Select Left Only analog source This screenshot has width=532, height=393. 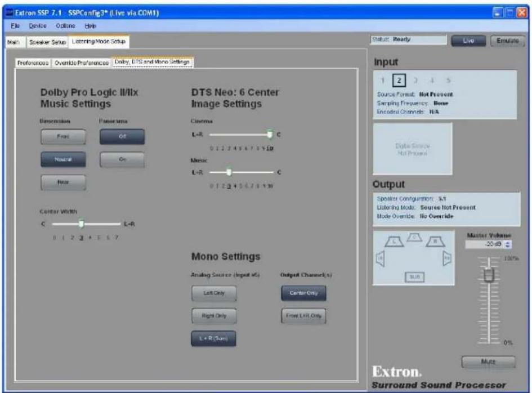tap(214, 293)
